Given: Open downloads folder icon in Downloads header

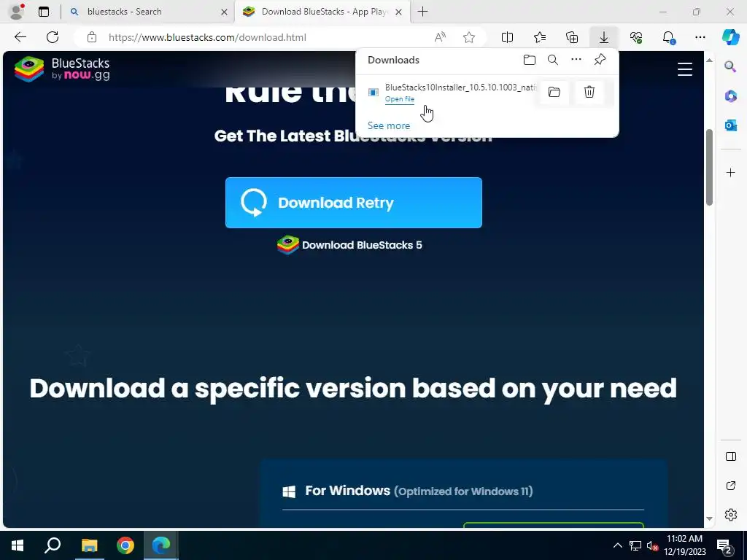Looking at the screenshot, I should tap(530, 60).
